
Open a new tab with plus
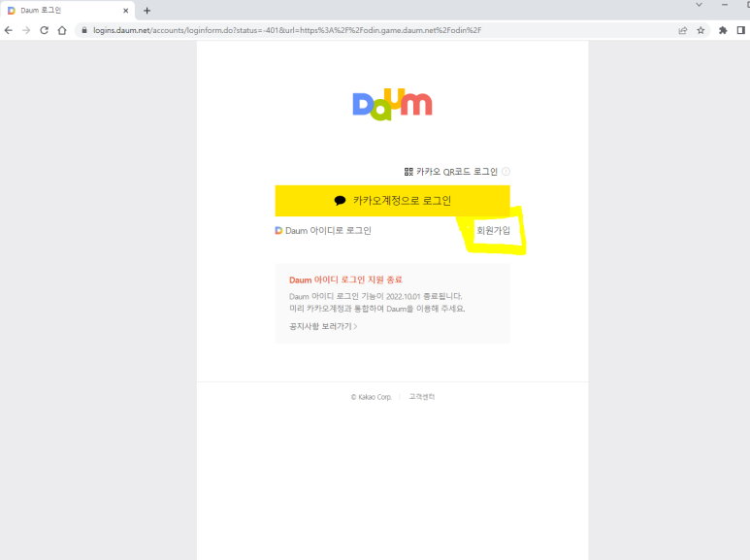[147, 11]
